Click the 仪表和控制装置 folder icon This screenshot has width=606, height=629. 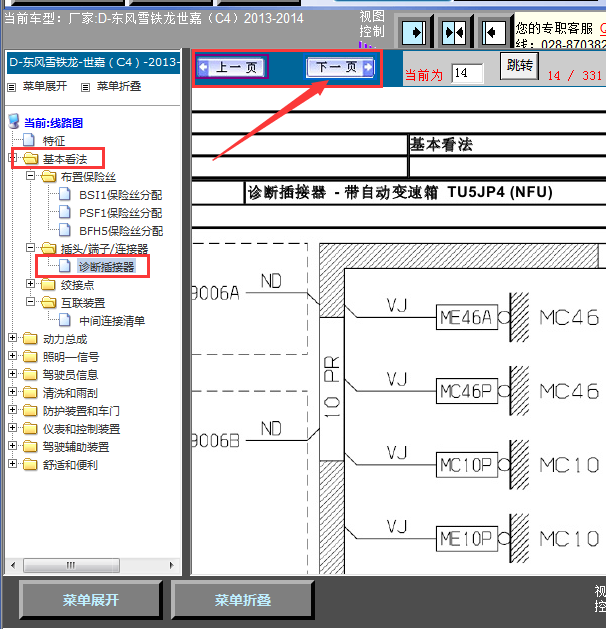30,428
